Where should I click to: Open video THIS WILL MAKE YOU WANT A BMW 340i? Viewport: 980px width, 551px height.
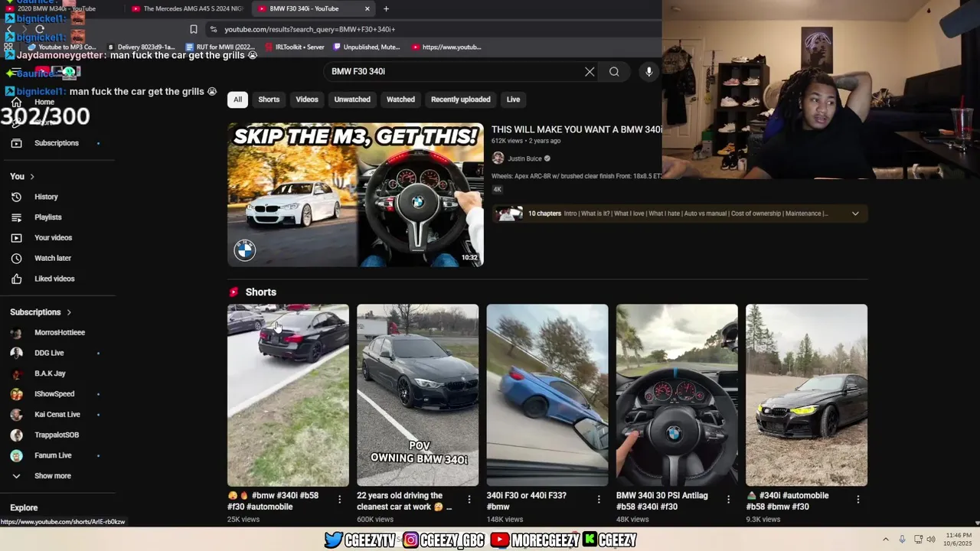[x=577, y=129]
